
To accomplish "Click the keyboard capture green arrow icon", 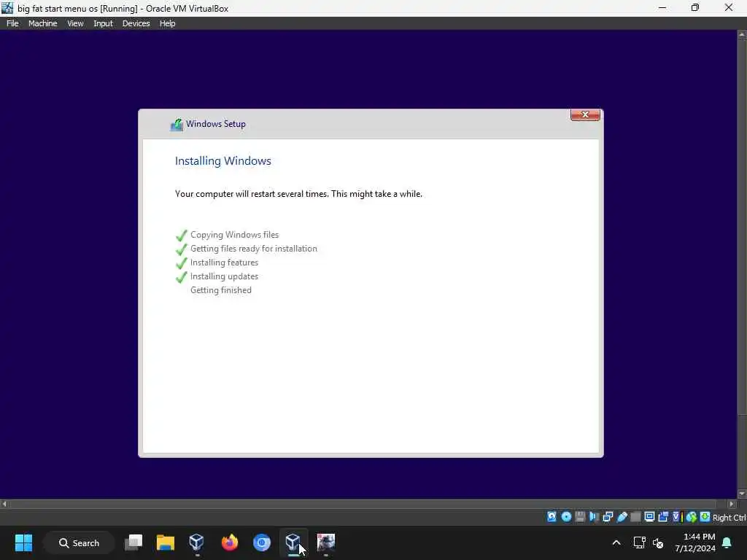I will click(705, 517).
